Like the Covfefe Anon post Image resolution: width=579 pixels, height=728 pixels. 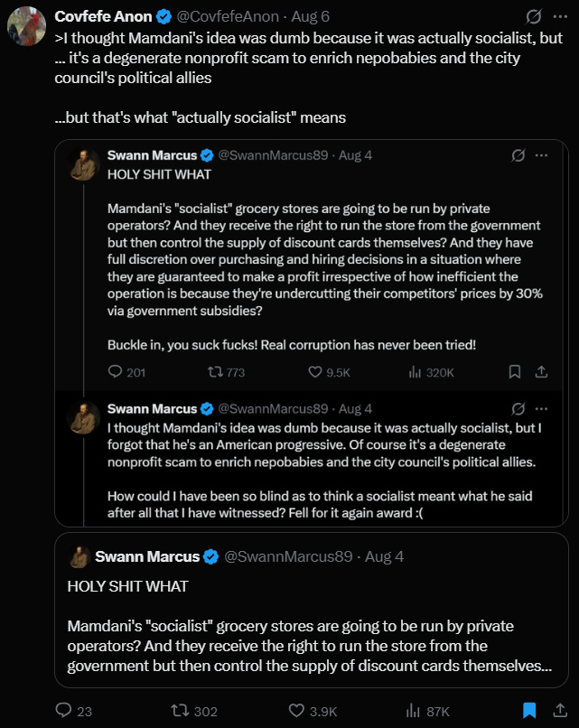click(x=313, y=711)
